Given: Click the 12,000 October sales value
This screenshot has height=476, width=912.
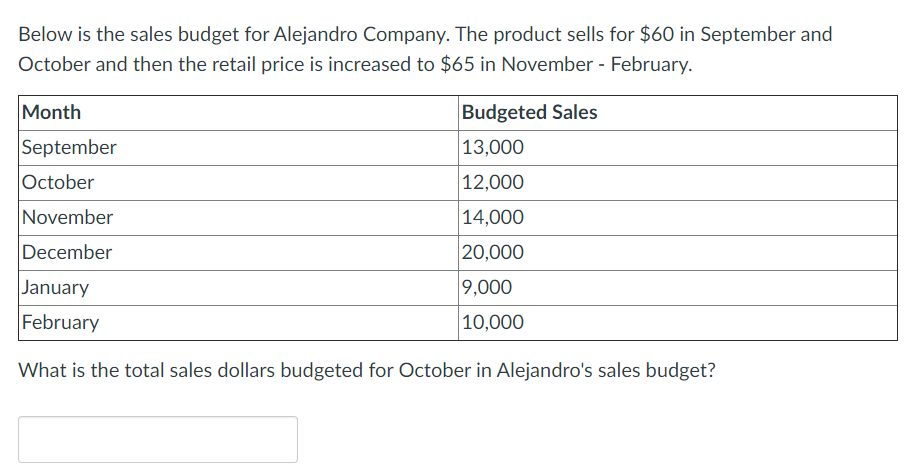Looking at the screenshot, I should coord(493,183).
